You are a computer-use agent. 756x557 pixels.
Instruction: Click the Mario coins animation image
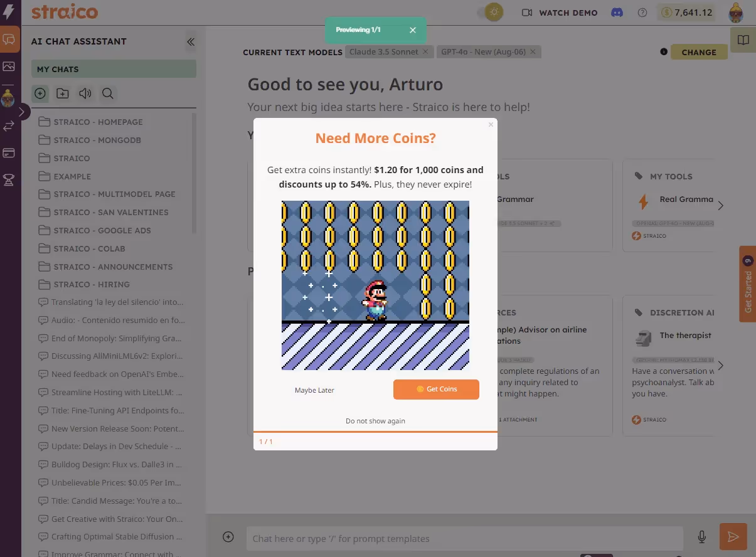pyautogui.click(x=375, y=285)
